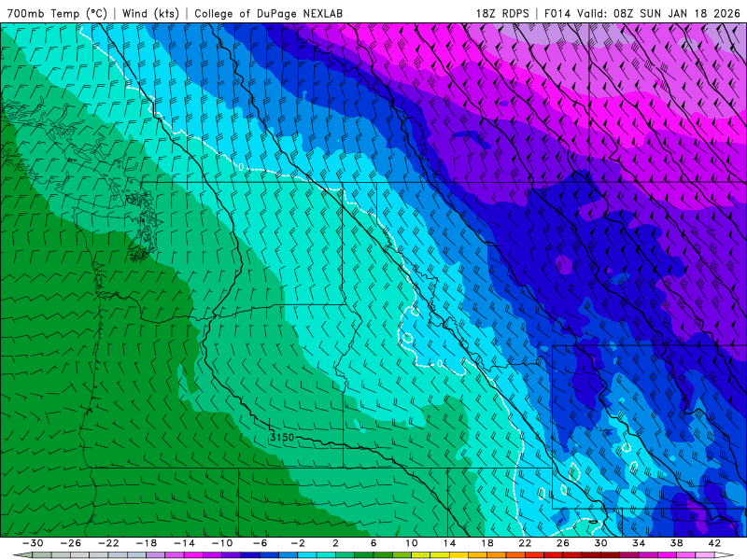
Task: Click the "-22" color scale label
Action: coord(108,543)
